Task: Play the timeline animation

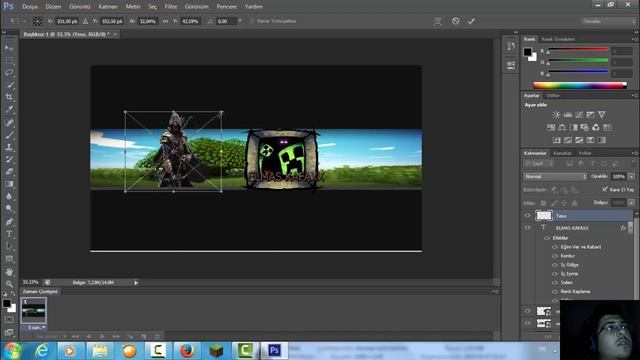Action: (102, 336)
